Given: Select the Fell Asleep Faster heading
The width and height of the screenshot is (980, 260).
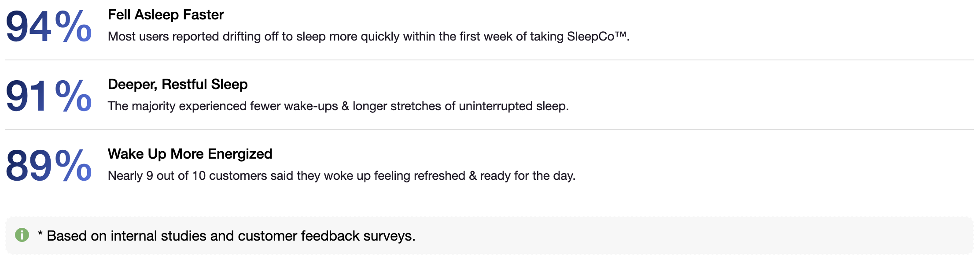Looking at the screenshot, I should pos(166,15).
